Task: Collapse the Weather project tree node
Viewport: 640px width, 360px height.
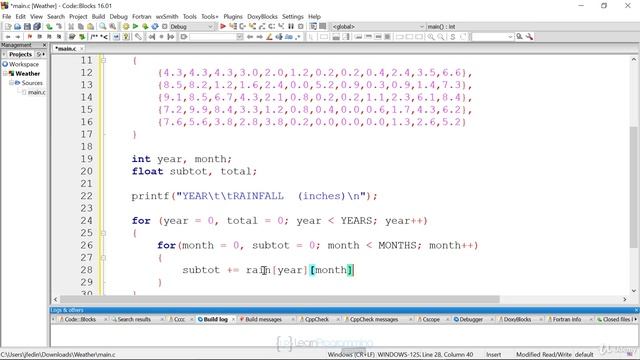Action: click(5, 73)
